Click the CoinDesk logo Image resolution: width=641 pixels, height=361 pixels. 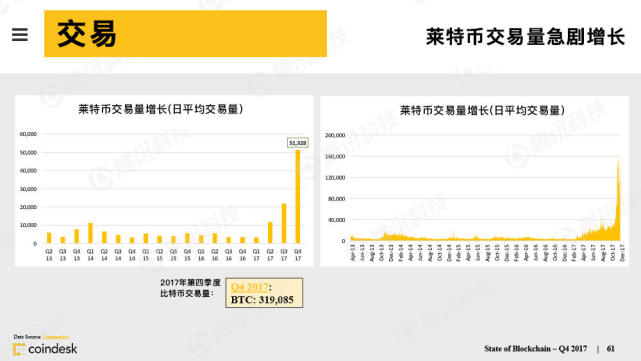(45, 349)
